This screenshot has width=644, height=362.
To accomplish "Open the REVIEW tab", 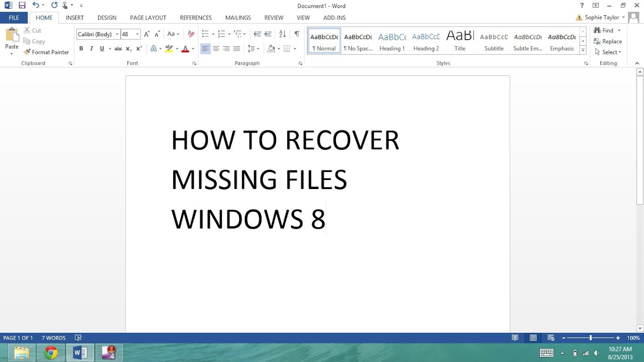I will [274, 18].
